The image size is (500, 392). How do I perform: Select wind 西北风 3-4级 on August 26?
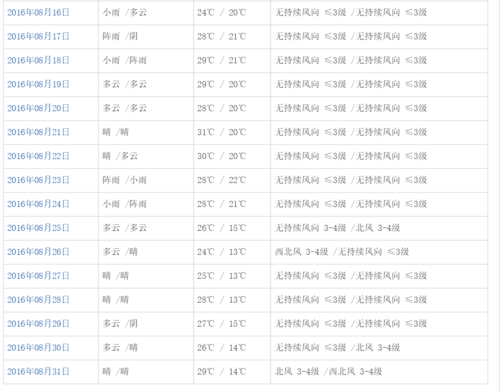point(302,252)
